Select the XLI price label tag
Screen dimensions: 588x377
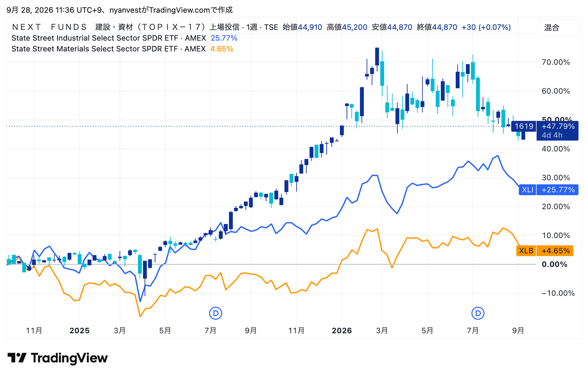tap(527, 190)
